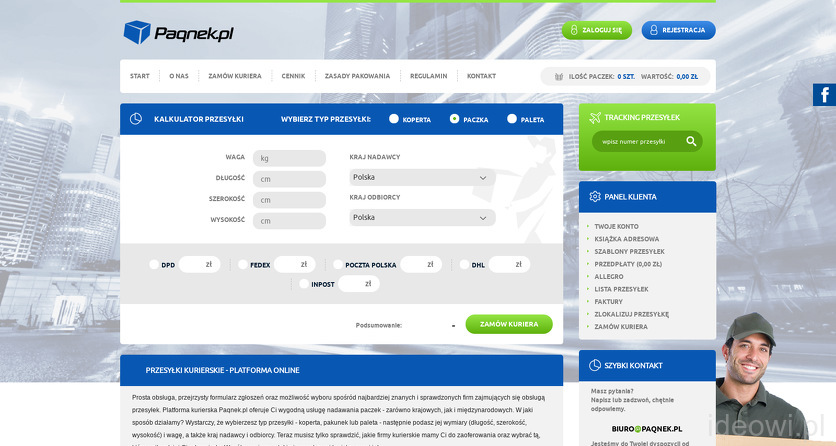Open the Kraj Nadawcy dropdown
The image size is (836, 446).
click(422, 178)
